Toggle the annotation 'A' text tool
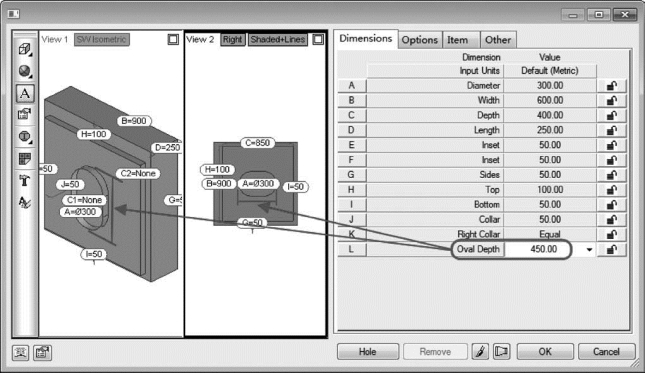 25,93
